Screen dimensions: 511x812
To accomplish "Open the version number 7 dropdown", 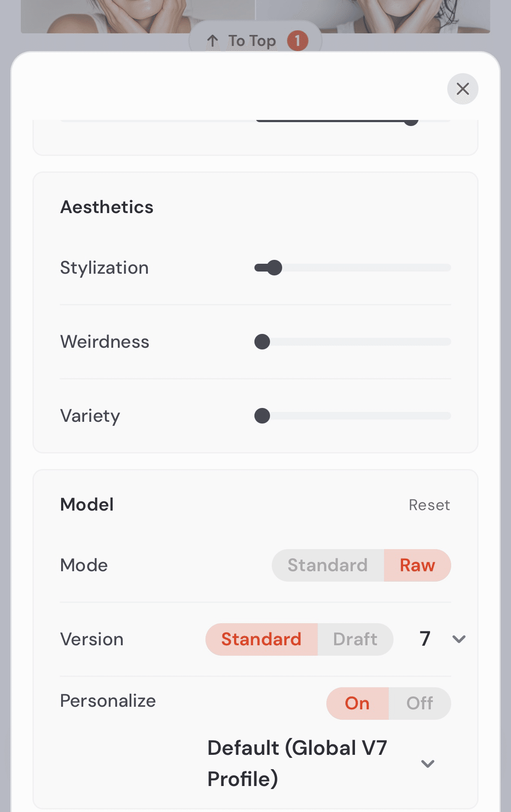I will pyautogui.click(x=459, y=639).
